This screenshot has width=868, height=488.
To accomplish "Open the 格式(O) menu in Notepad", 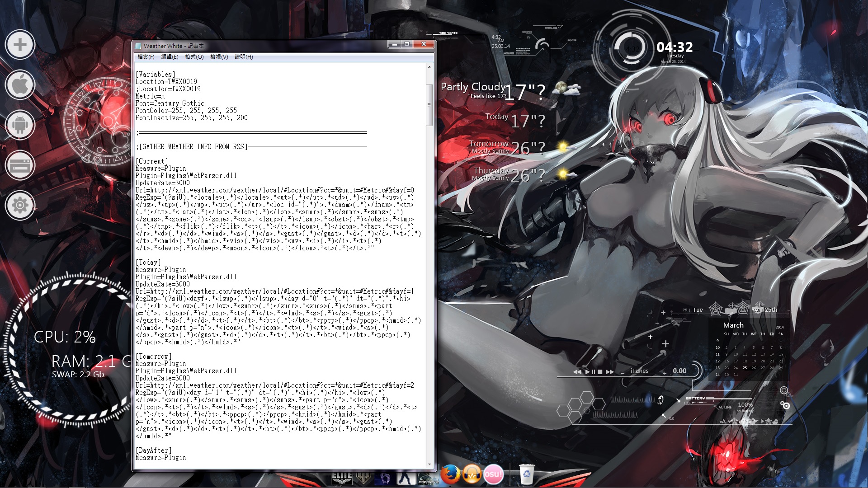I will [194, 57].
